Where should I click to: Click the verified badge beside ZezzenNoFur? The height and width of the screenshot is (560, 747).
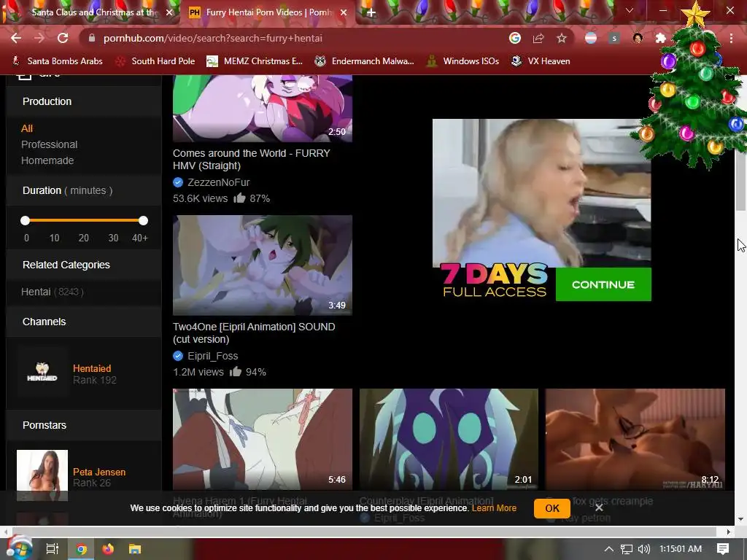[x=178, y=182]
